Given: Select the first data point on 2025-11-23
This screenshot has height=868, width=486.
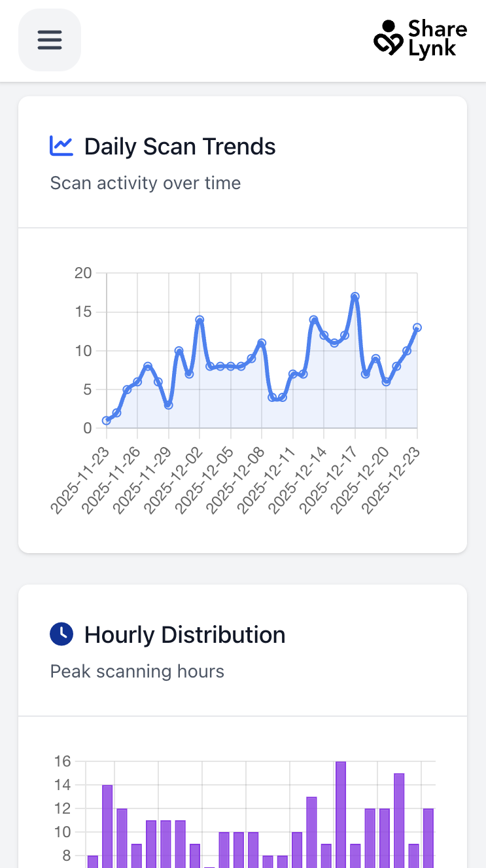Looking at the screenshot, I should point(107,420).
